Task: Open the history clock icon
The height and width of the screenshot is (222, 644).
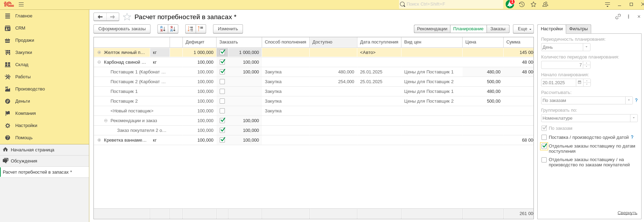Action: pyautogui.click(x=522, y=4)
